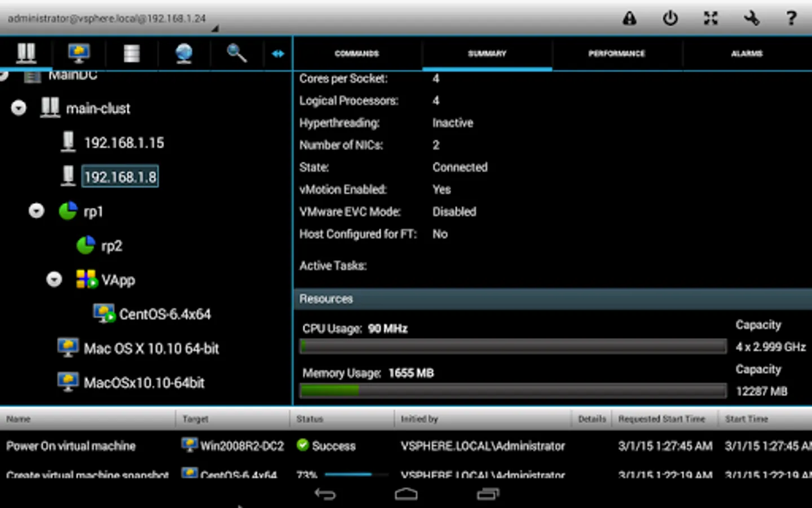Open search with the magnifier icon
This screenshot has height=508, width=812.
236,53
